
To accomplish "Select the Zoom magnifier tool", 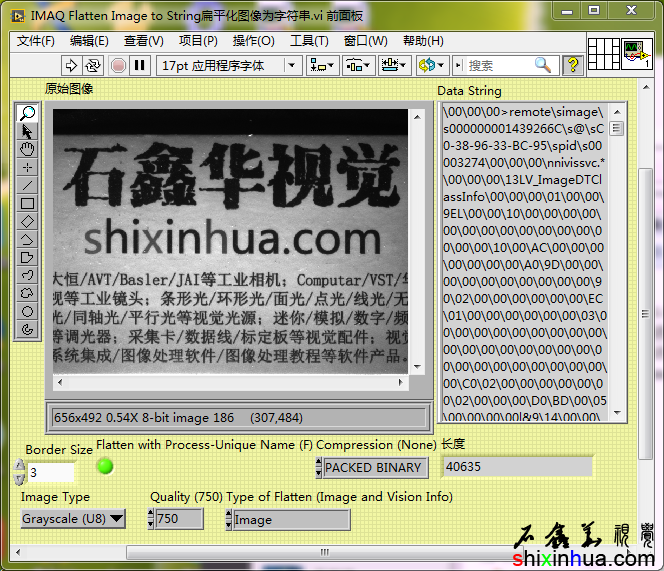I will [28, 114].
